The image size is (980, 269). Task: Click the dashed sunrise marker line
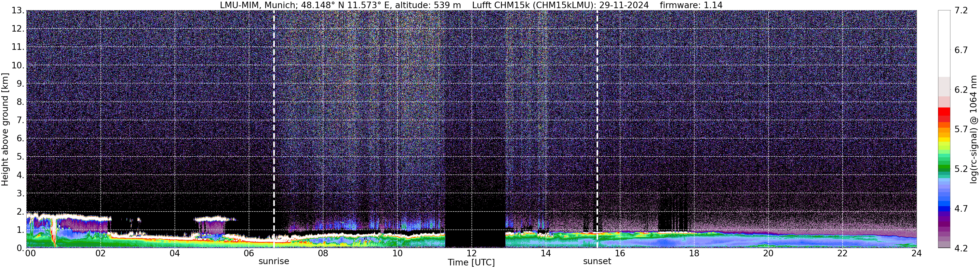[274, 129]
